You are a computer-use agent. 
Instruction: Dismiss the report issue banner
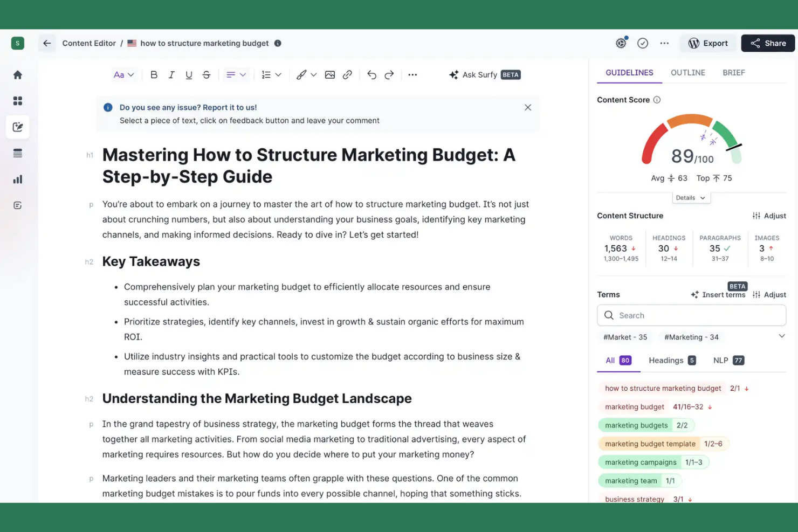[x=528, y=107]
